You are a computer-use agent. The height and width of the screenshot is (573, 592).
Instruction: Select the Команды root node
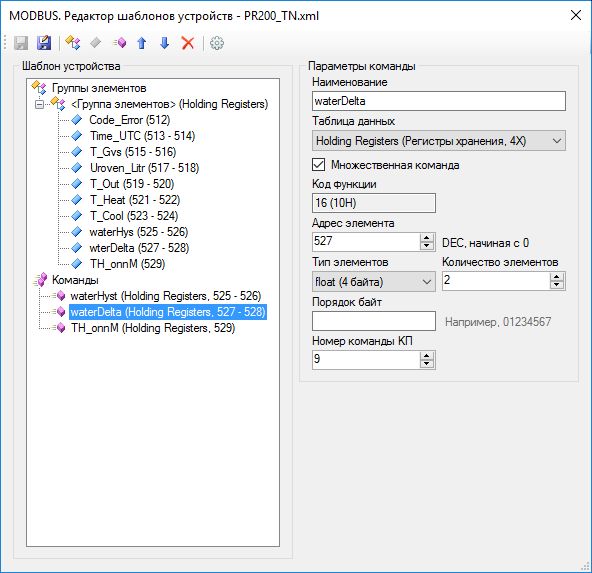75,280
